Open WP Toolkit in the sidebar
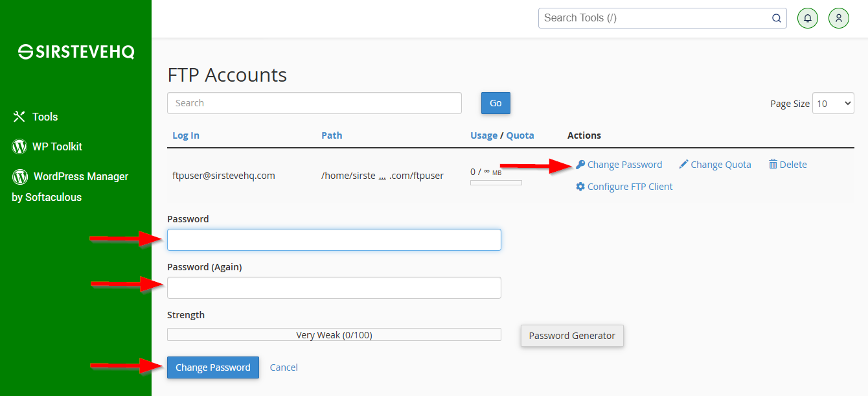Screen dimensions: 868x396 click(57, 146)
